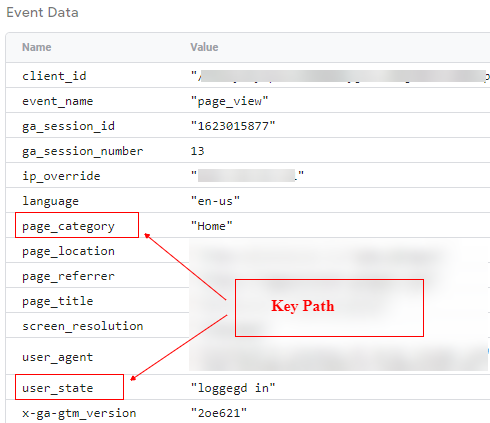Click the Value column header

[x=204, y=47]
